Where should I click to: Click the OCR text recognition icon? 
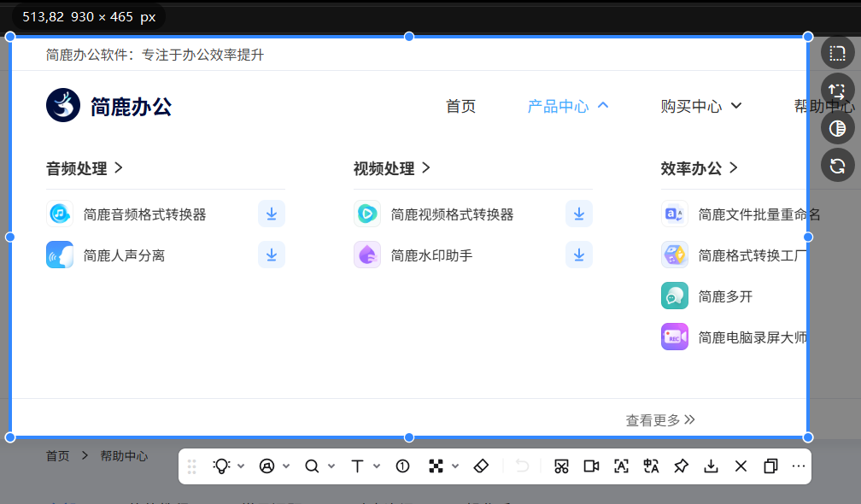[621, 466]
